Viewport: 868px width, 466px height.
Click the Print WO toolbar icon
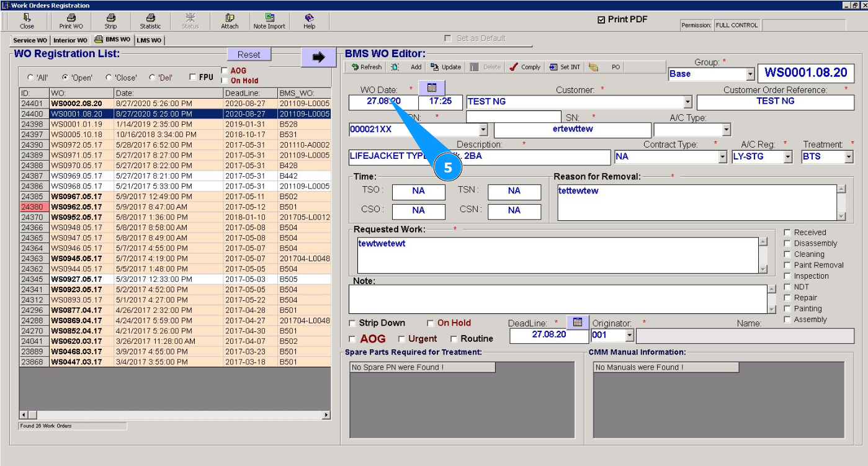coord(71,21)
